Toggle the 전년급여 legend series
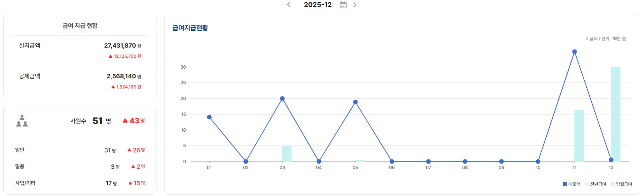Screen dimensions: 644x196 (x=595, y=184)
